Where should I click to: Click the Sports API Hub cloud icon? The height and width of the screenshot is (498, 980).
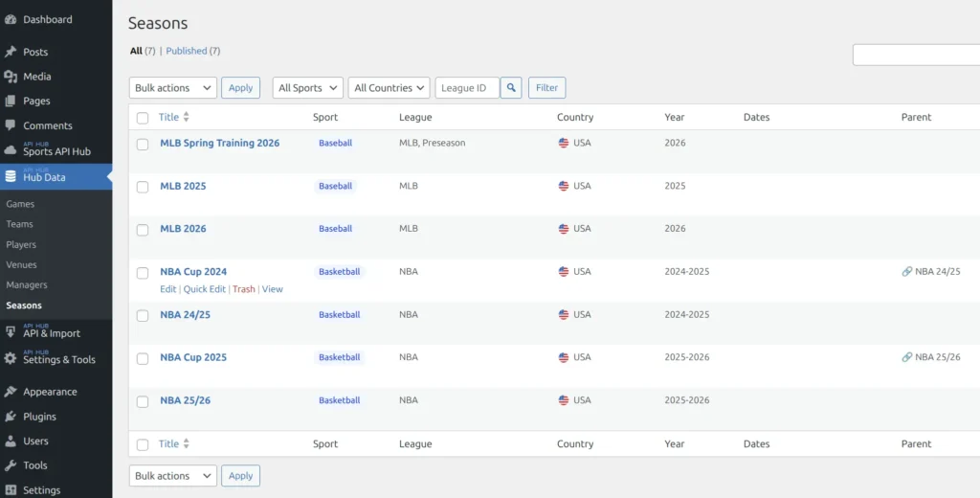coord(10,150)
